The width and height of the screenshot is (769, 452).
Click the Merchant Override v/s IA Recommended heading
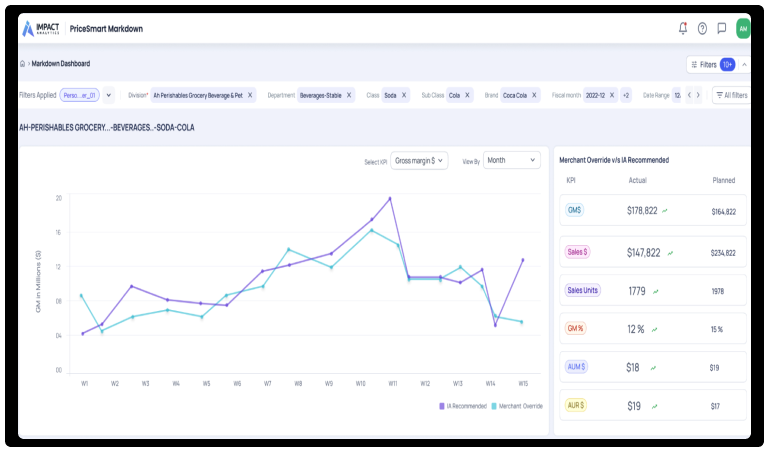pos(614,160)
